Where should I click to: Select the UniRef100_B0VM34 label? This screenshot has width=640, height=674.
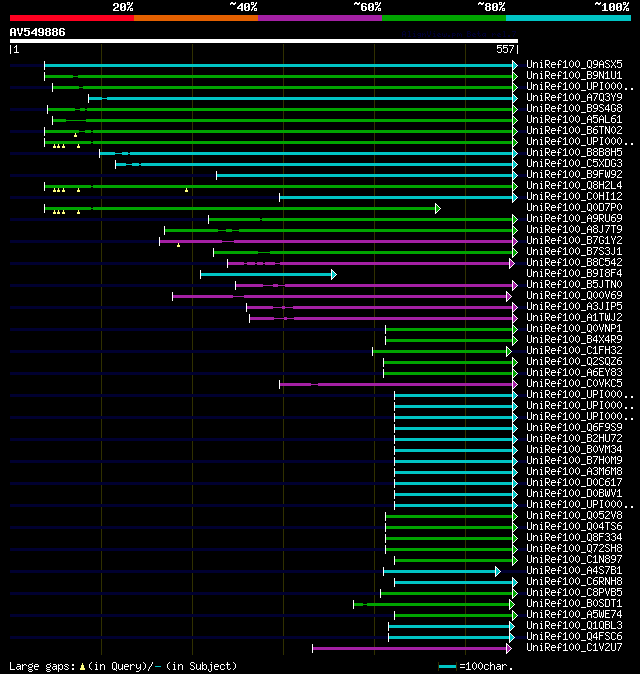[x=574, y=450]
